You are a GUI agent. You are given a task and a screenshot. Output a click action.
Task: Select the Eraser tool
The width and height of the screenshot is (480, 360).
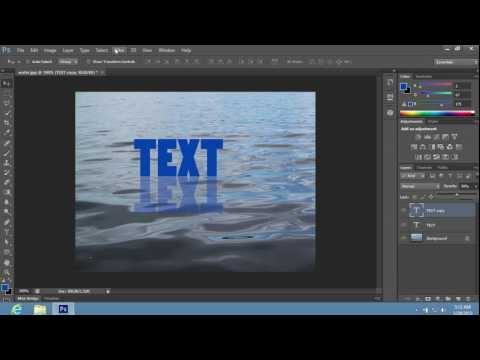click(x=7, y=182)
